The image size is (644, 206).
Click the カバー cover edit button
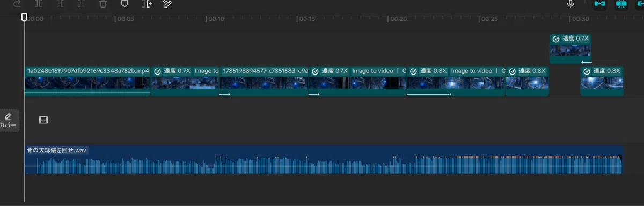click(x=9, y=121)
